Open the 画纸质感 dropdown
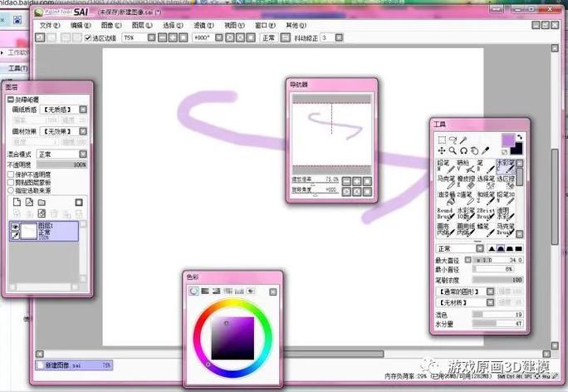The height and width of the screenshot is (392, 568). click(x=83, y=110)
